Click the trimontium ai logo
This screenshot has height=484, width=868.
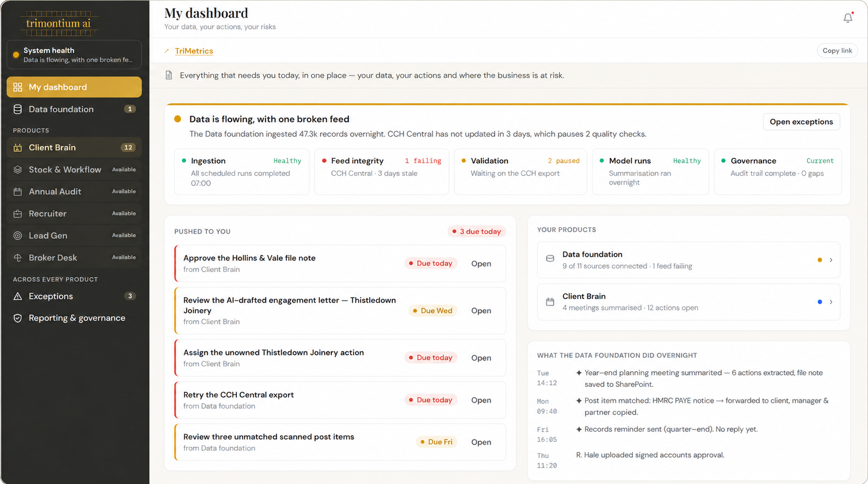click(x=59, y=23)
